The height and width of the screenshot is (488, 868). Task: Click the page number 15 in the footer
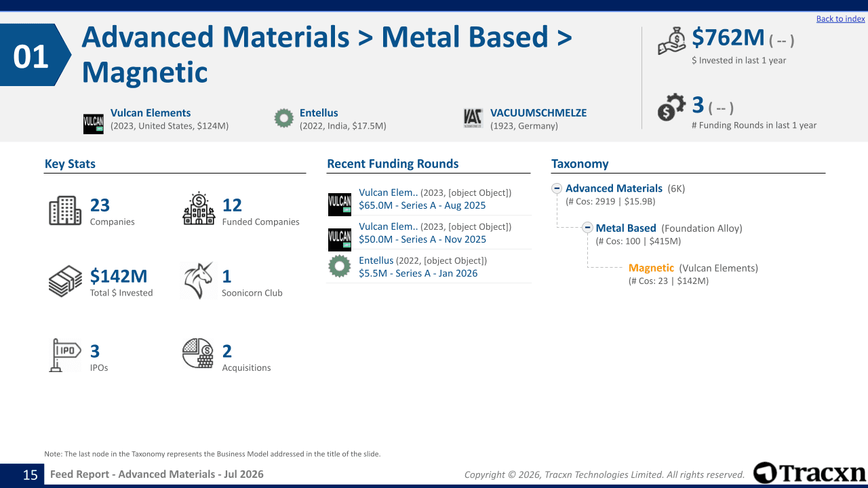(x=31, y=474)
